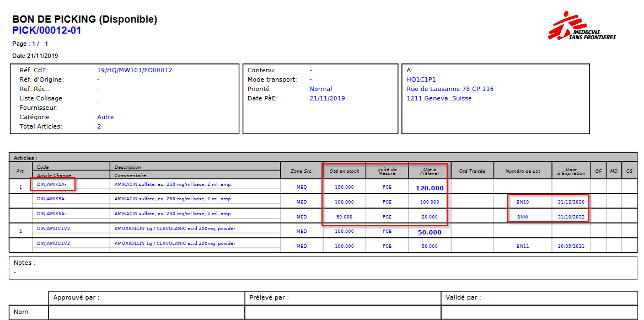Click the GF column header

point(598,171)
